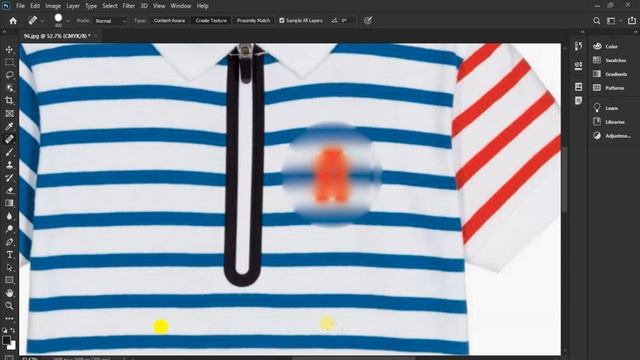Open the Edit Toolbar ellipsis menu

point(9,318)
